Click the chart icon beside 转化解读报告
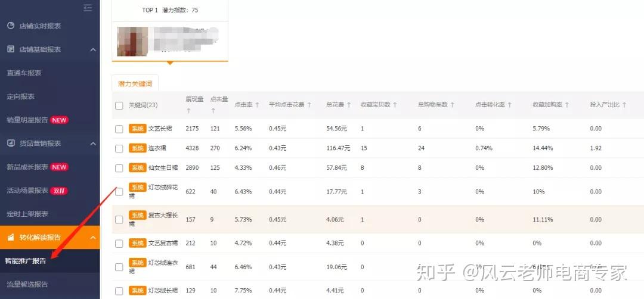This screenshot has height=299, width=644. pyautogui.click(x=11, y=238)
